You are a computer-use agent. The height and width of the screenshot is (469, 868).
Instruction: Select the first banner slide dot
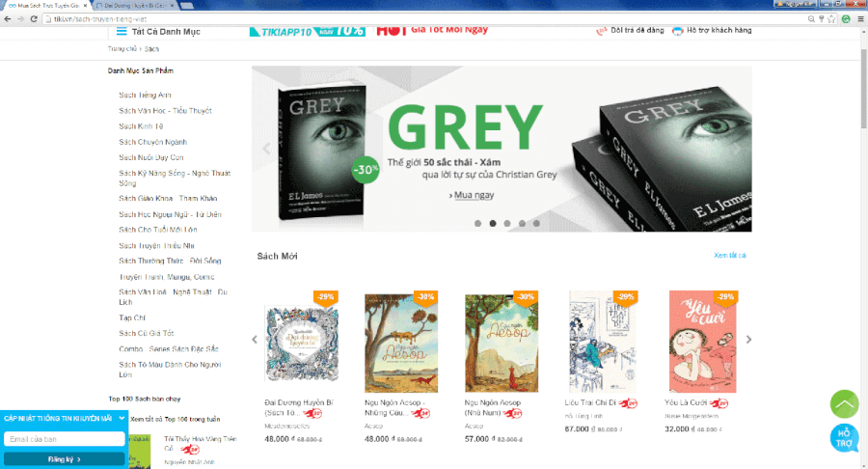click(x=477, y=224)
